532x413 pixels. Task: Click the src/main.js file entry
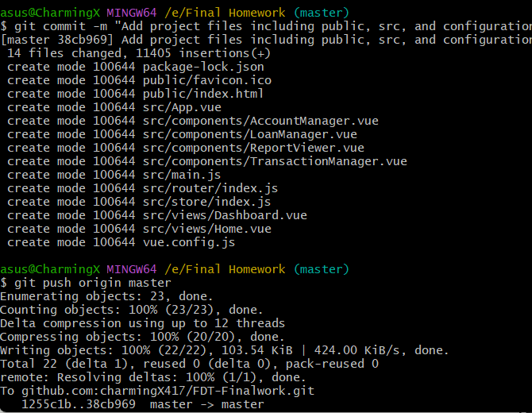(x=182, y=175)
